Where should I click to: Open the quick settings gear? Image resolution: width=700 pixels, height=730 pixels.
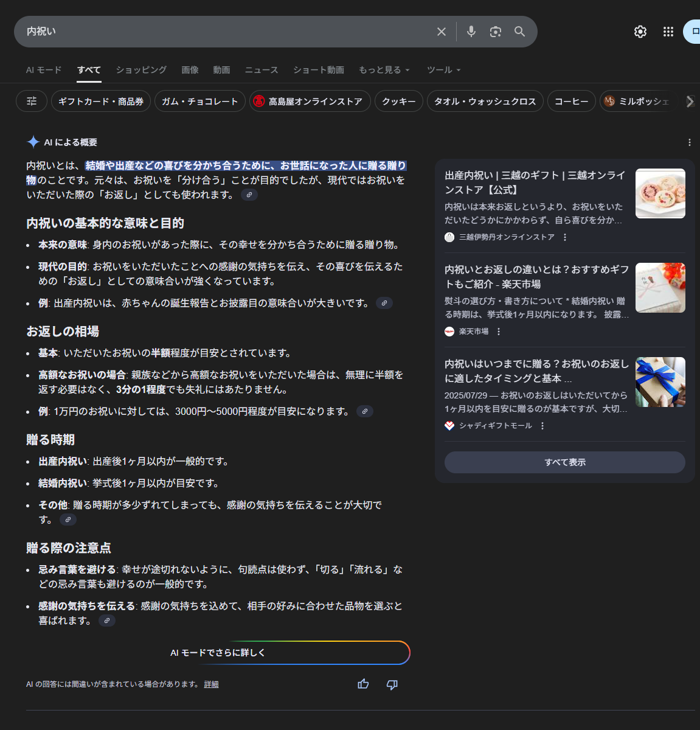click(640, 32)
